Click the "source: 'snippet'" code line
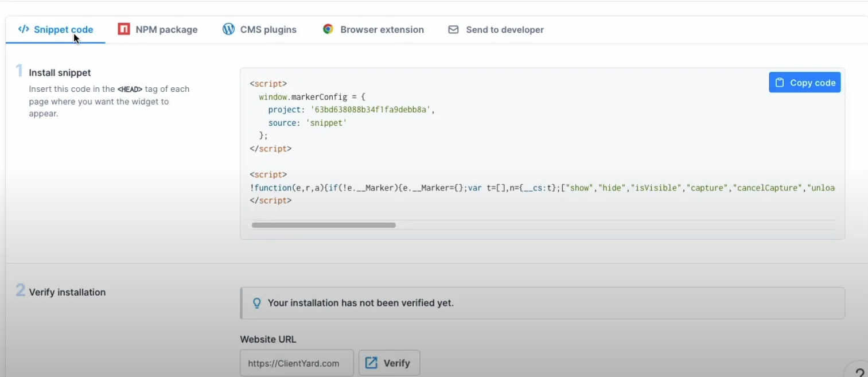This screenshot has height=377, width=868. (x=308, y=123)
